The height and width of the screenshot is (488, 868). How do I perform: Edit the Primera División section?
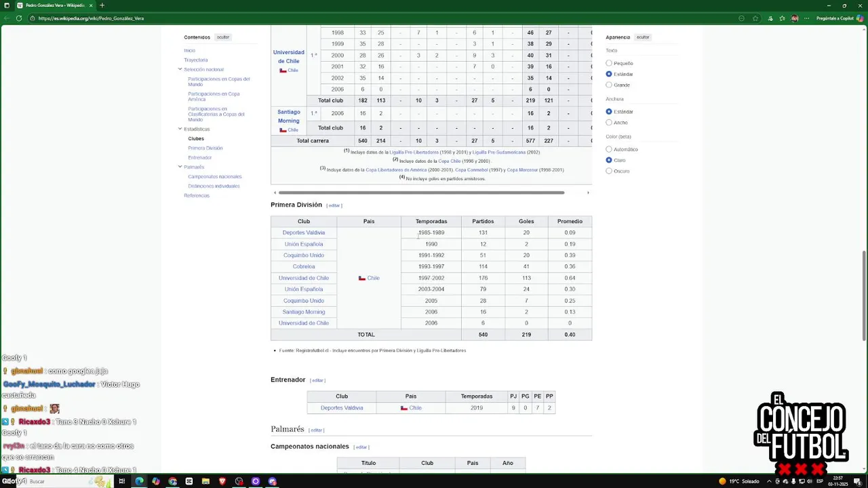(334, 205)
